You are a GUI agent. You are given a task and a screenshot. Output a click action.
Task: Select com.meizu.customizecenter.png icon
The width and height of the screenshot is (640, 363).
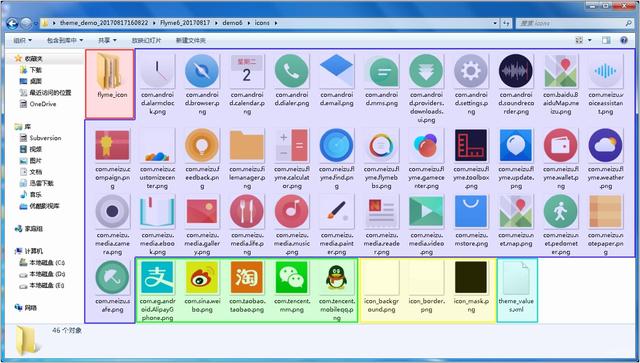tap(157, 145)
